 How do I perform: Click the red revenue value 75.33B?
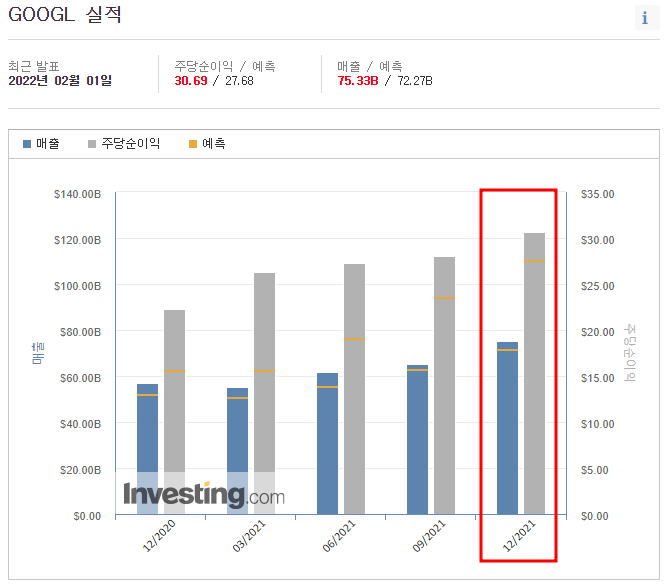point(358,81)
